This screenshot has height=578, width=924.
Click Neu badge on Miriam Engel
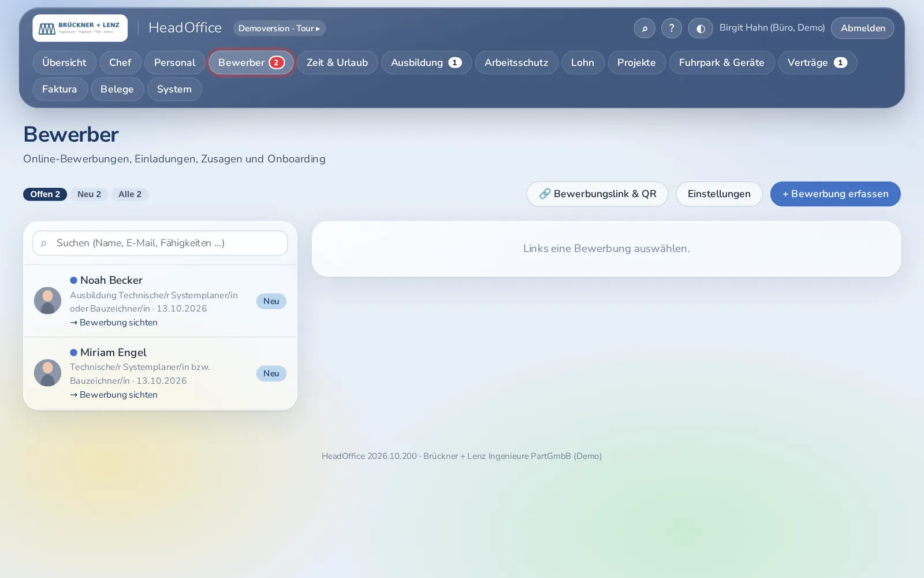[271, 373]
